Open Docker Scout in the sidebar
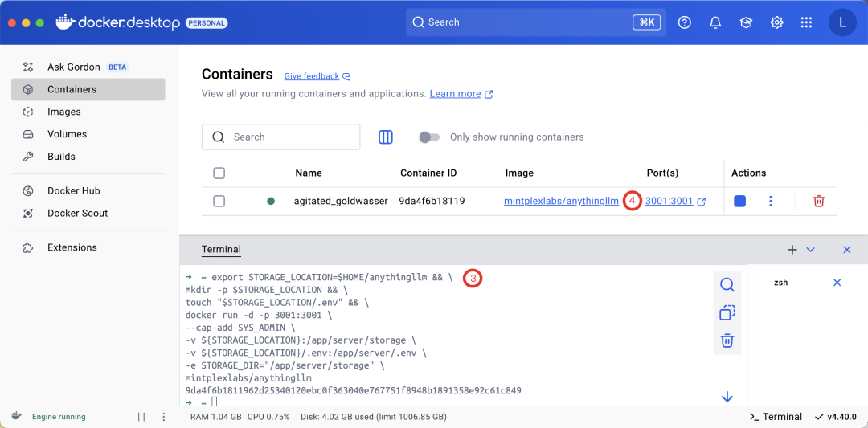Viewport: 868px width, 428px height. [88, 213]
